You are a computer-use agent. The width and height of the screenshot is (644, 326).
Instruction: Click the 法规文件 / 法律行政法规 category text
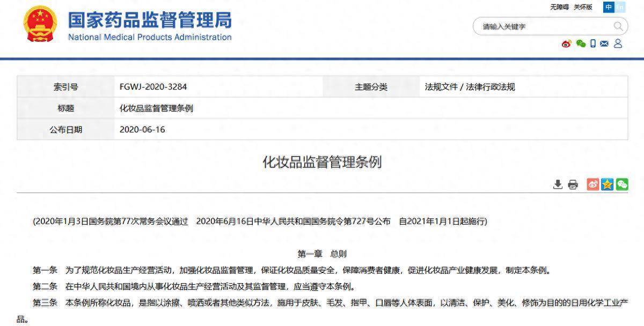pyautogui.click(x=470, y=87)
